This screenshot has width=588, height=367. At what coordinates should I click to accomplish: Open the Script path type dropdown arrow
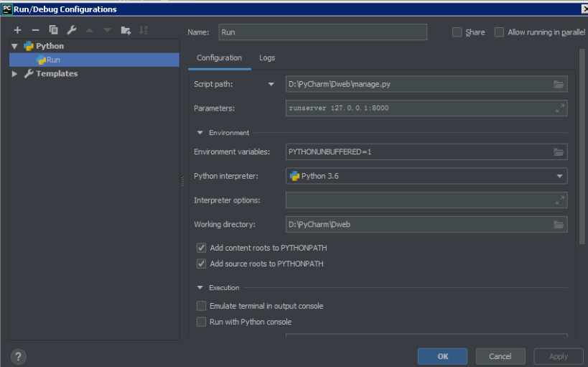point(271,84)
